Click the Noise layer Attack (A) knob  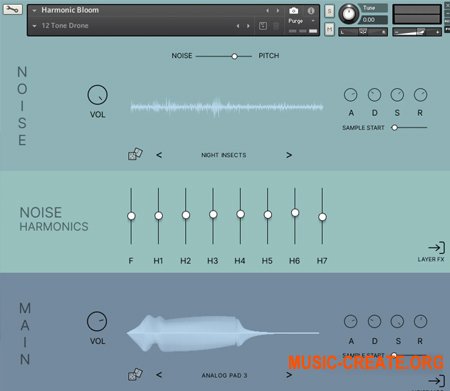tap(350, 95)
